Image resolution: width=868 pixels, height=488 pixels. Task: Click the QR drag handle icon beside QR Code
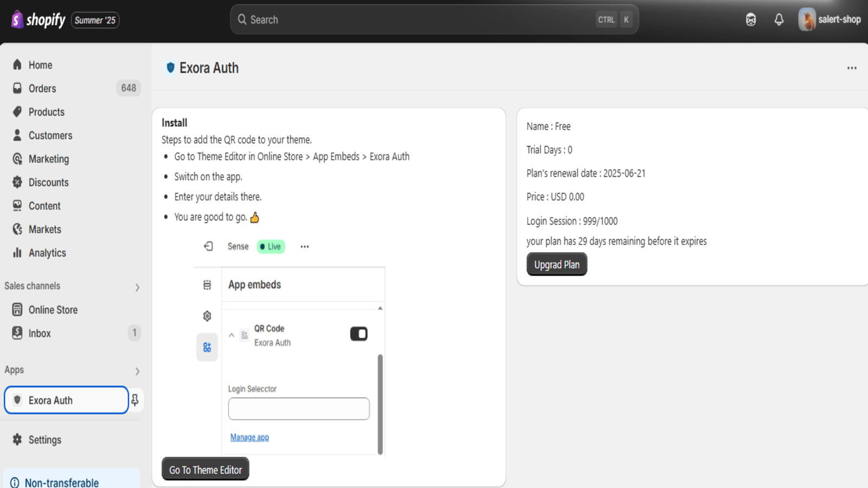pos(245,335)
